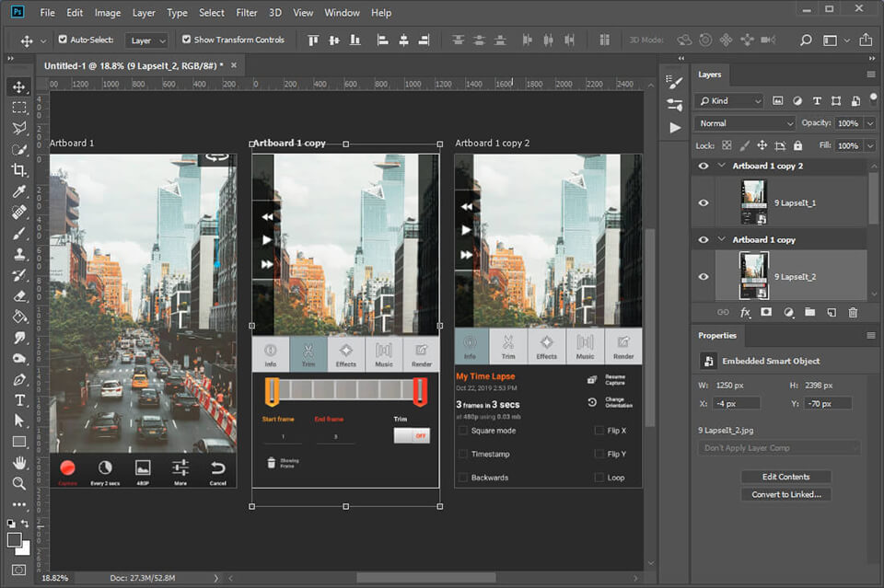
Task: Add layer style with the fx icon
Action: (745, 313)
